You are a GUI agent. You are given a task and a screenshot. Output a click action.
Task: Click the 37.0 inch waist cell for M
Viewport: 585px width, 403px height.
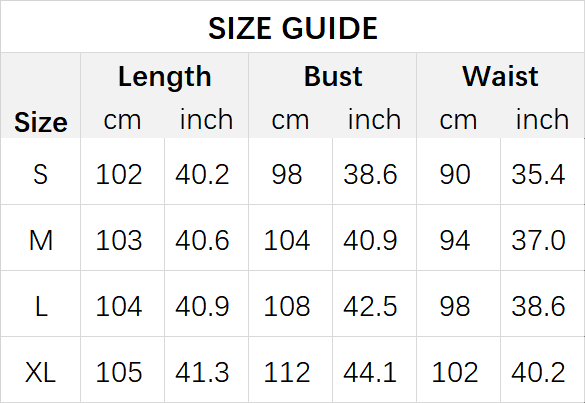[x=538, y=240]
